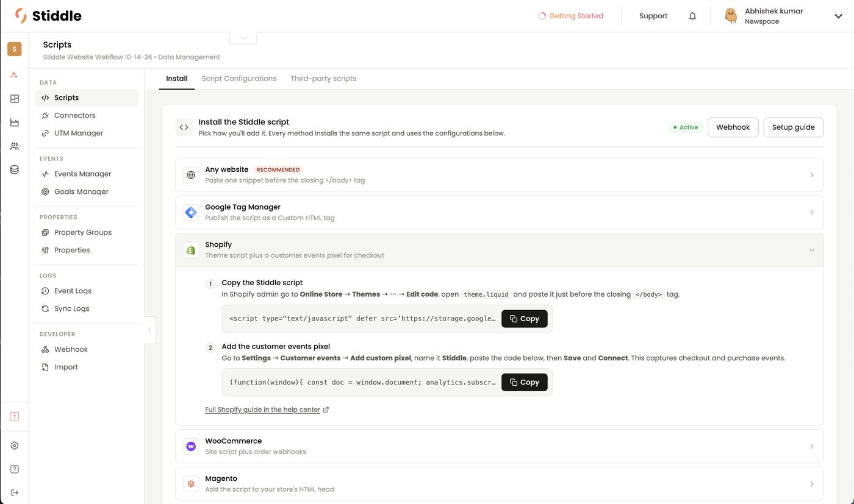Click the Magento logo icon

pyautogui.click(x=191, y=484)
